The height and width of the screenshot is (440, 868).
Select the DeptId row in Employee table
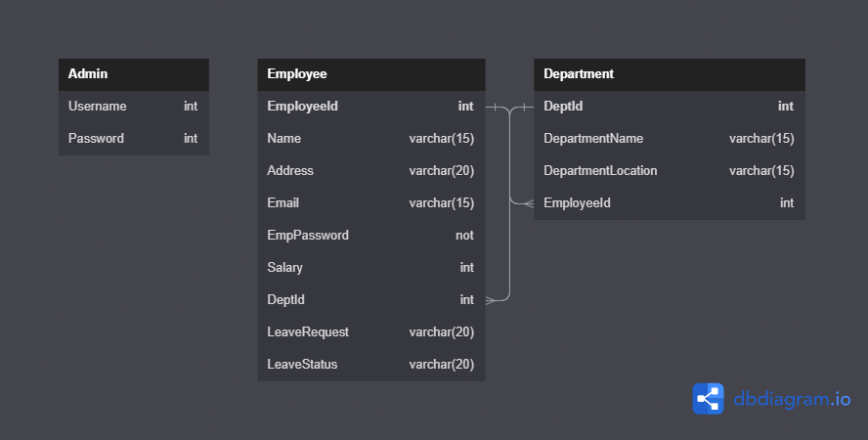(x=371, y=300)
